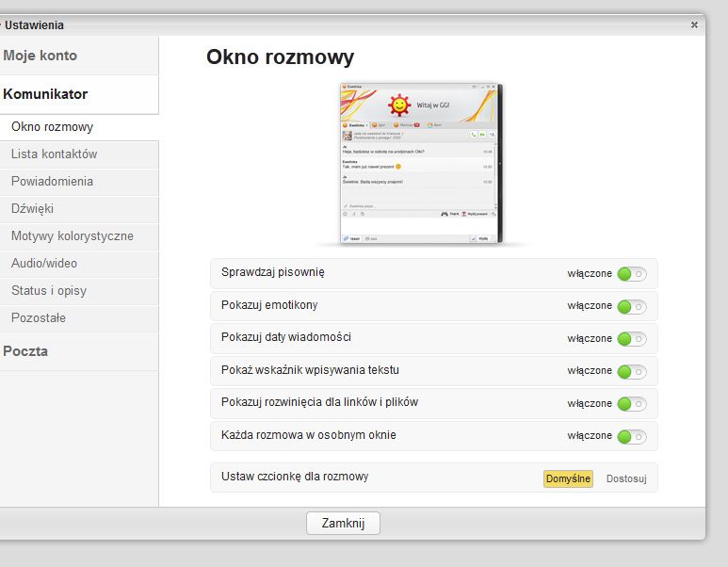Click the Każda rozmowa w osobnym oknie label
728x567 pixels.
point(309,435)
